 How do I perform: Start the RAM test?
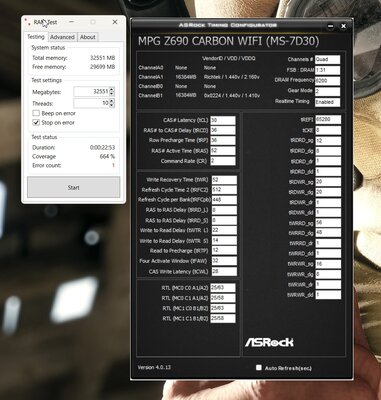click(73, 188)
